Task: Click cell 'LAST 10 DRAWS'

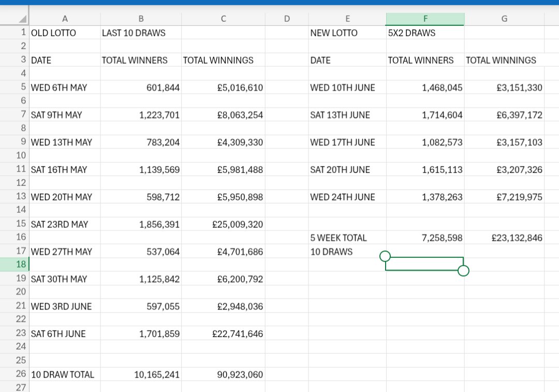Action: (141, 33)
